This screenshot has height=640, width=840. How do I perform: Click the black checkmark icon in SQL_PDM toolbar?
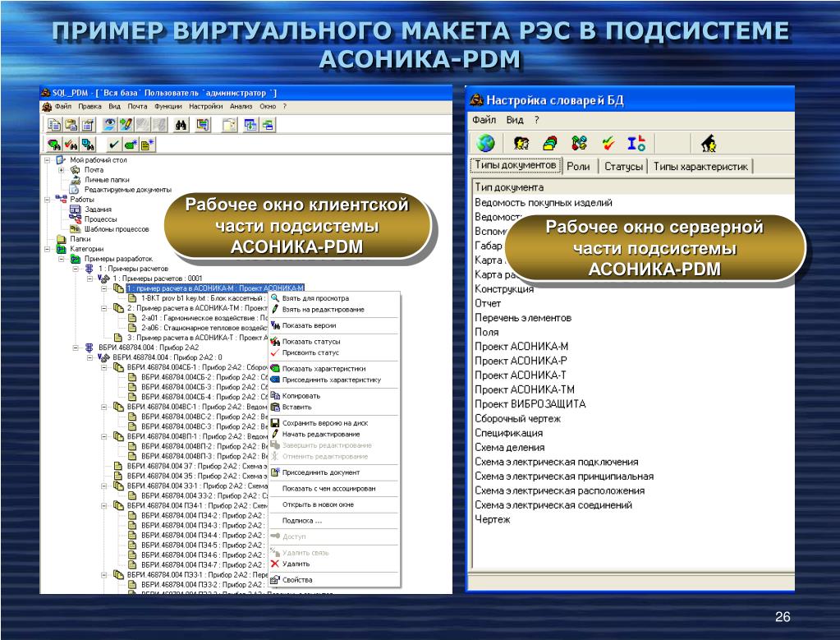113,145
